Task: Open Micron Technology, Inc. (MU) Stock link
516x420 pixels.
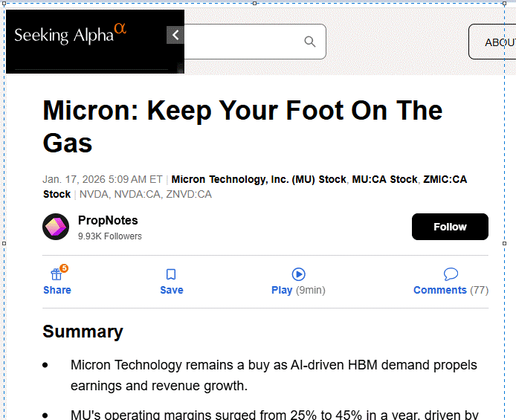Action: coord(259,179)
